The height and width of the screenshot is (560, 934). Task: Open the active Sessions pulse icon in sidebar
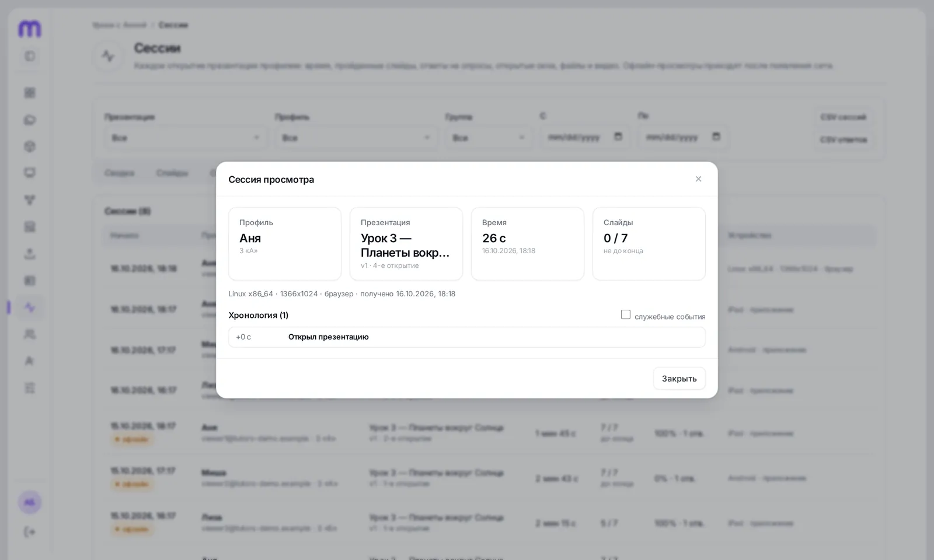point(30,307)
